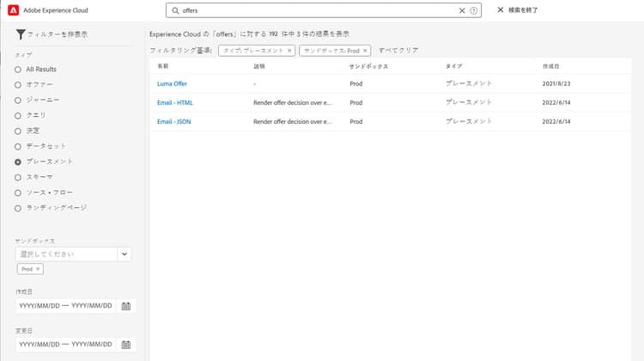
Task: Click the サンドボックス column header
Action: point(368,66)
